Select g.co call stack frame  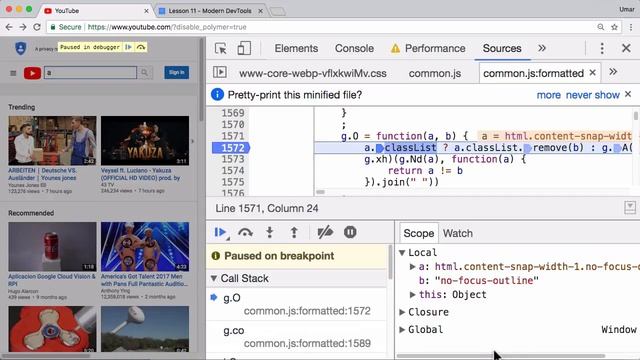tap(296, 337)
